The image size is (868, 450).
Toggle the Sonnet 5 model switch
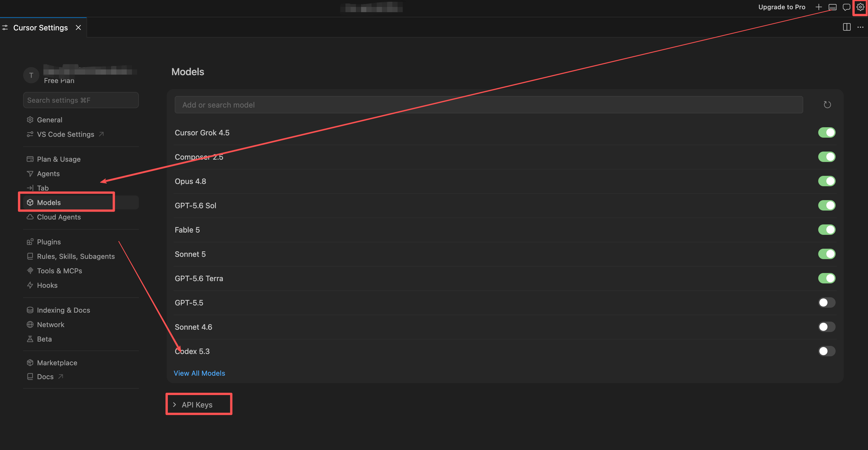(x=827, y=254)
